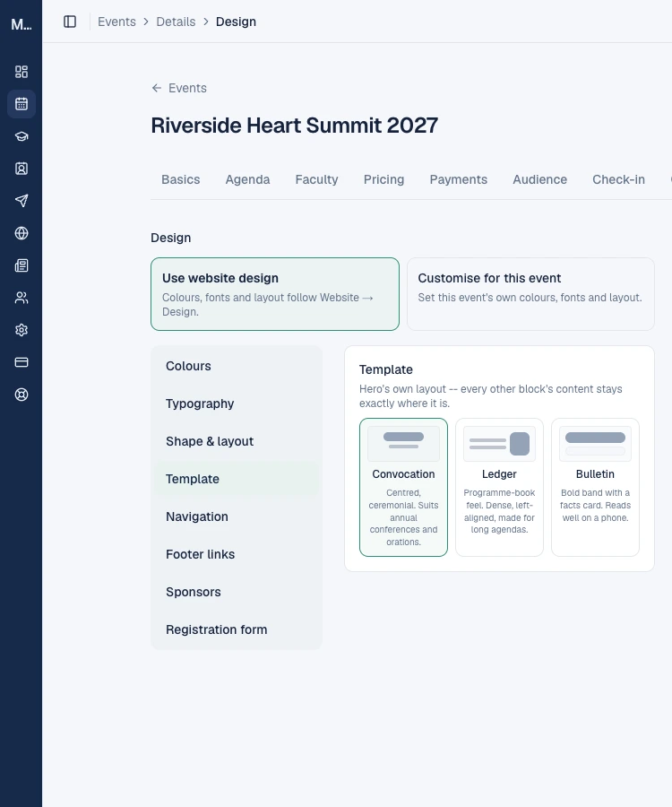
Task: Open the calendar events icon in sidebar
Action: (22, 104)
